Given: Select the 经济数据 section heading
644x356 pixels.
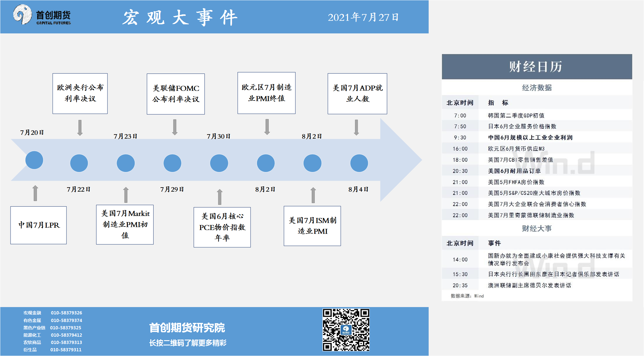Looking at the screenshot, I should (x=537, y=88).
